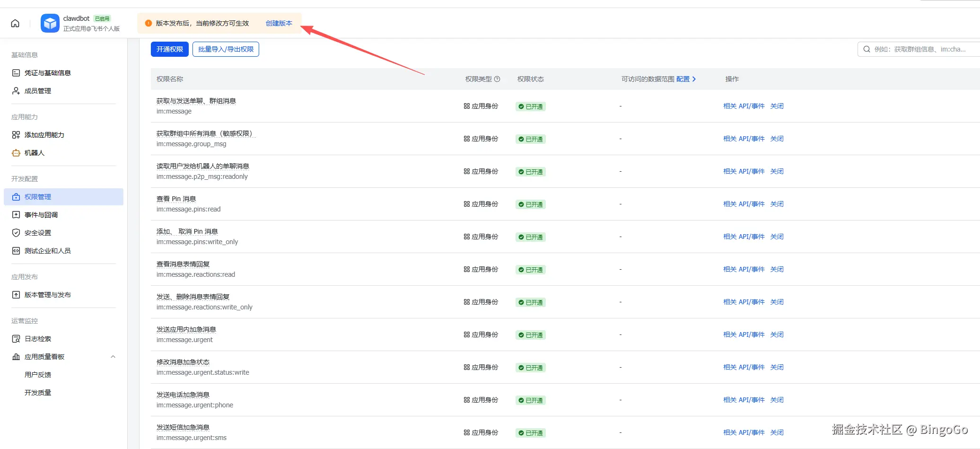Viewport: 980px width, 449px height.
Task: Open 相关 API/事件 for im:message
Action: pos(744,106)
